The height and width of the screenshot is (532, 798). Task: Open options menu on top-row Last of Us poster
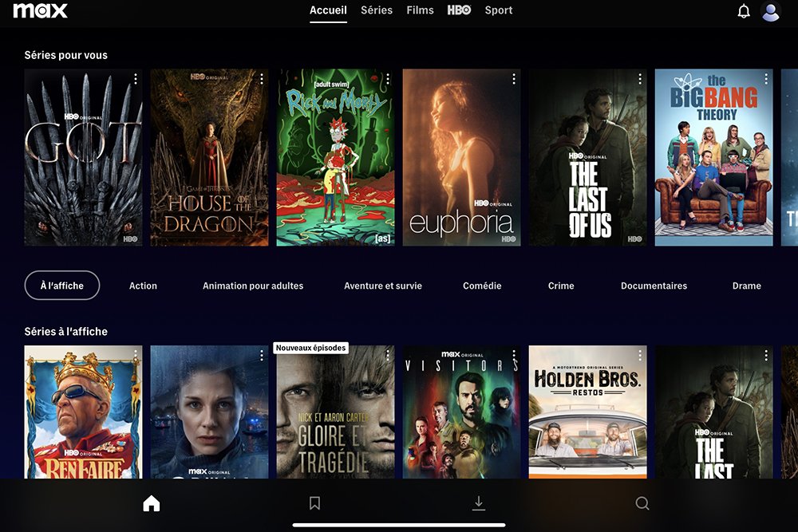click(x=640, y=78)
